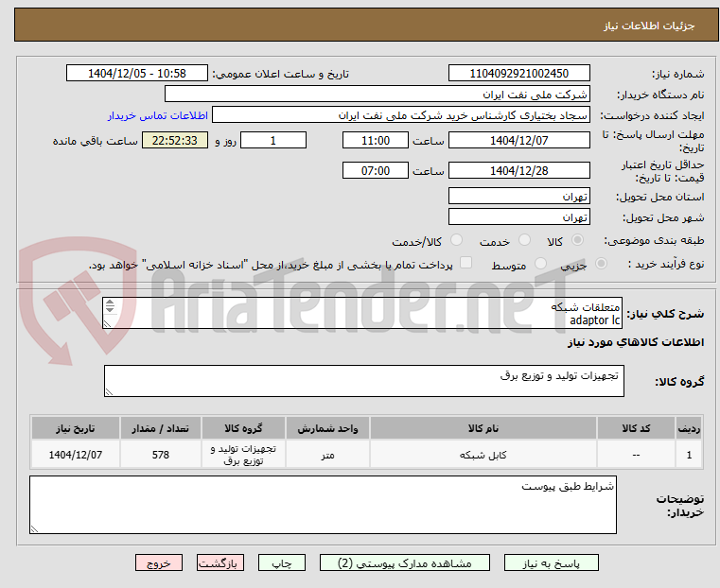This screenshot has height=588, width=720.
Task: Click the تعداد / مقدار column header
Action: tap(160, 428)
